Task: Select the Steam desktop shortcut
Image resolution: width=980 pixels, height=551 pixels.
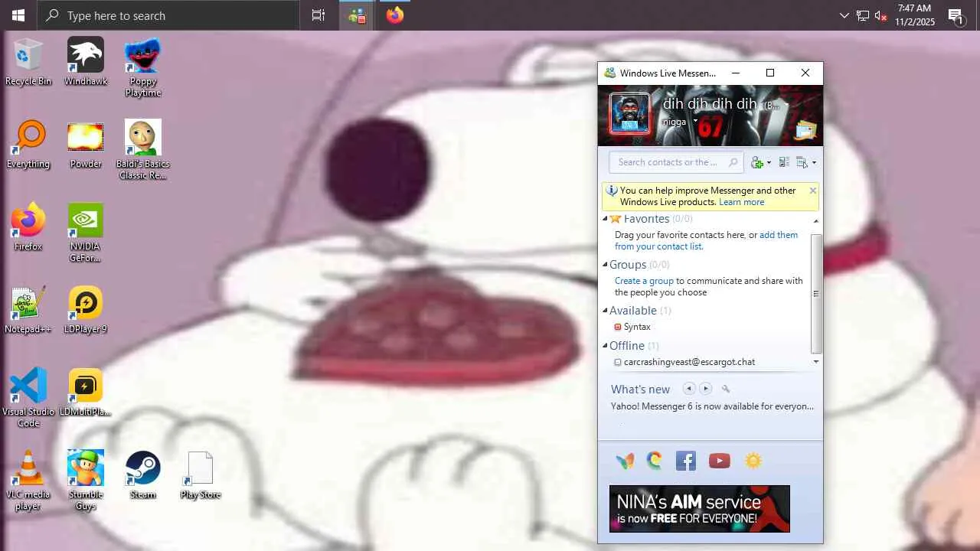Action: [143, 475]
